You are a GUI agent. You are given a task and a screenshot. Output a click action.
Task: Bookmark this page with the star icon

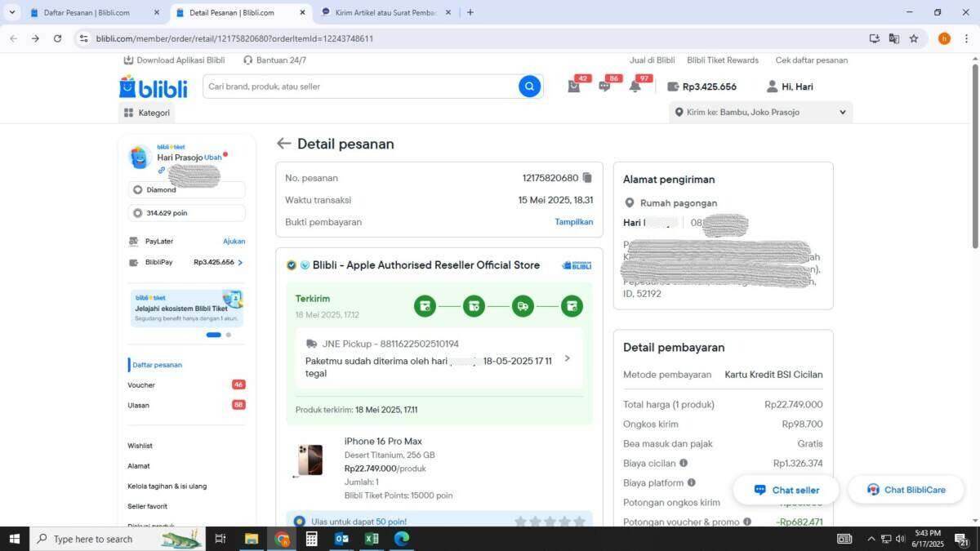click(914, 38)
